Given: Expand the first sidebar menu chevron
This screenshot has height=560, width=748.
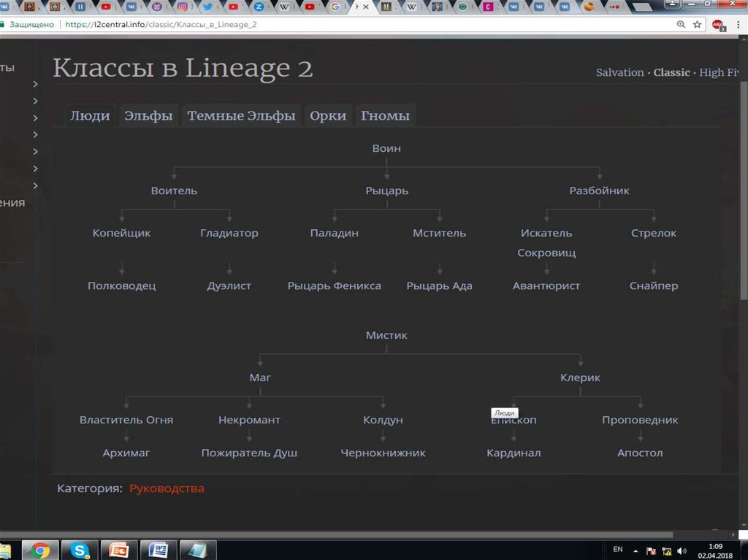Looking at the screenshot, I should (35, 84).
